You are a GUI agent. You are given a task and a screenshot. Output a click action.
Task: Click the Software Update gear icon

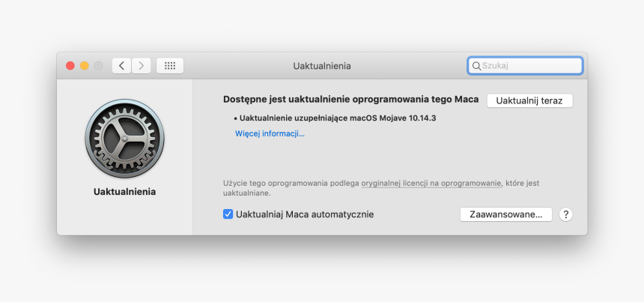coord(124,139)
